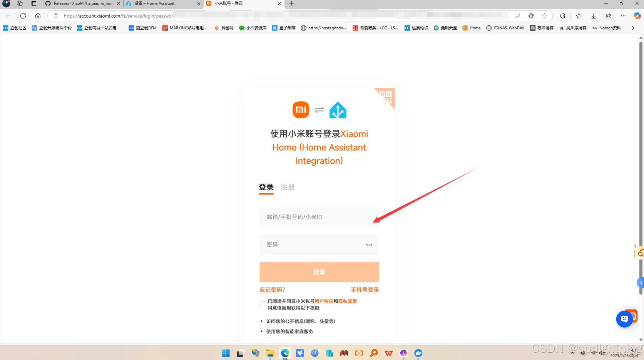
Task: Switch to the 注册 tab
Action: tap(288, 187)
